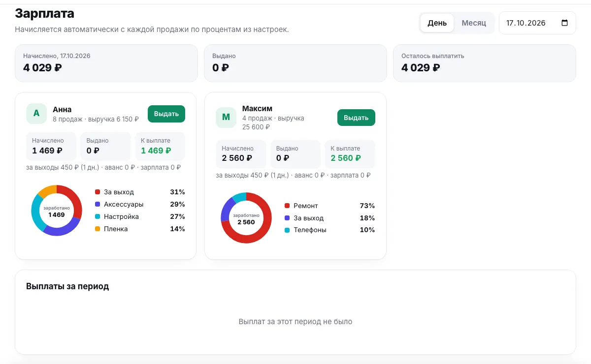This screenshot has height=364, width=591.
Task: Click the name Максим in his card
Action: 257,108
